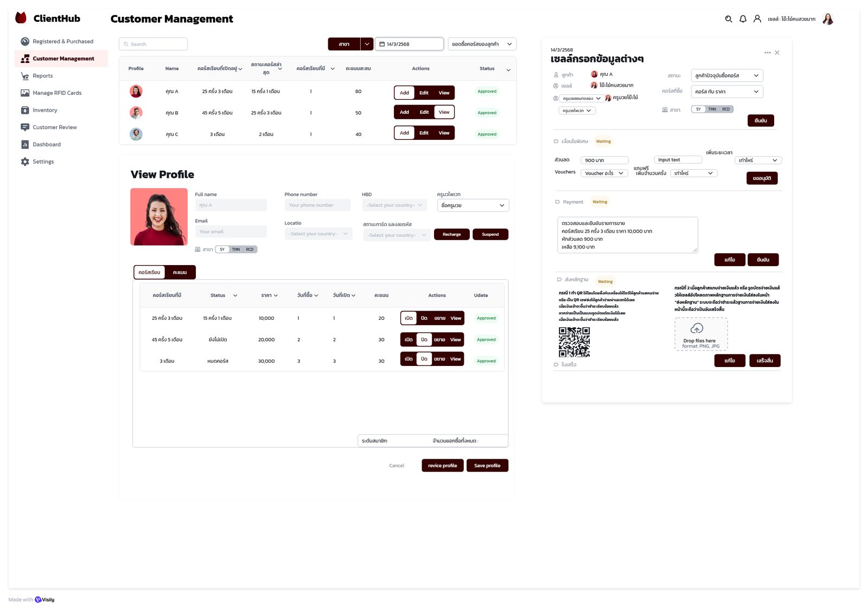Screen dimensions: 868x611
Task: Click the ส่งหลักฐาน section tag icon
Action: pos(559,280)
